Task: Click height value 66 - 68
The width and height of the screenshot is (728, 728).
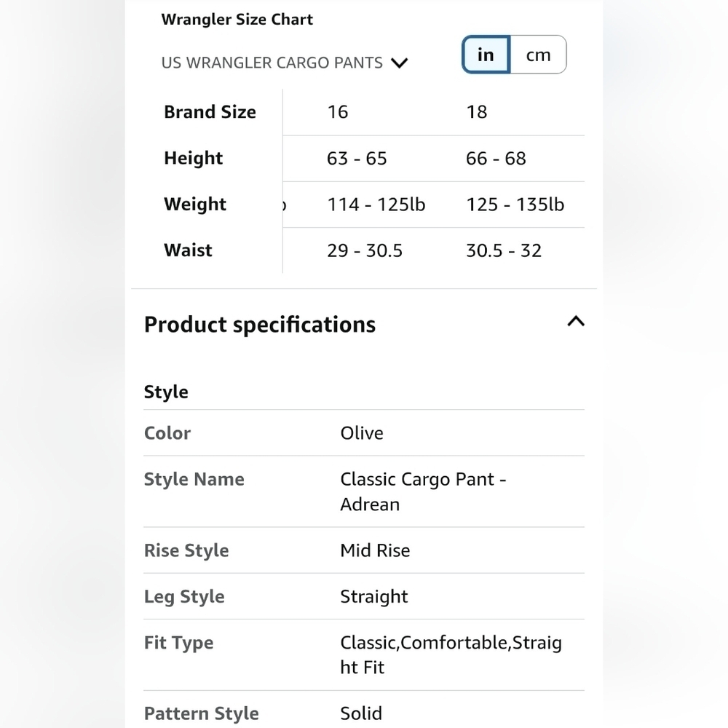Action: click(x=496, y=158)
